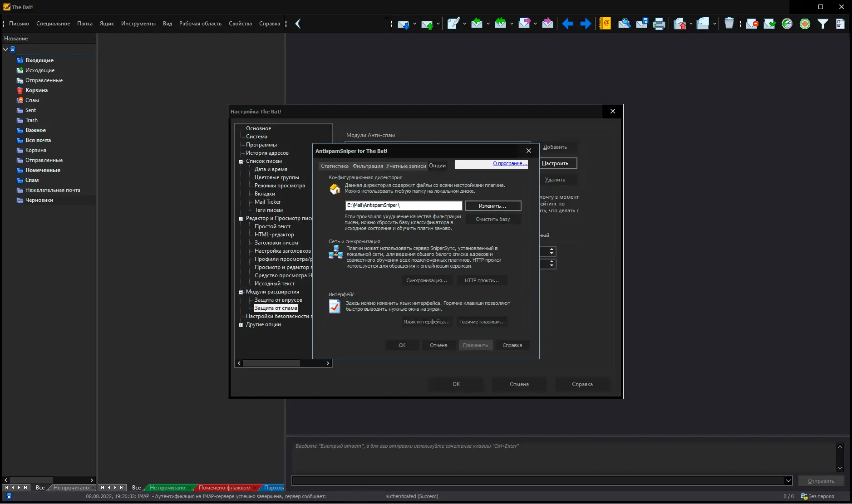Click the Mark as not spam icon

[x=769, y=24]
